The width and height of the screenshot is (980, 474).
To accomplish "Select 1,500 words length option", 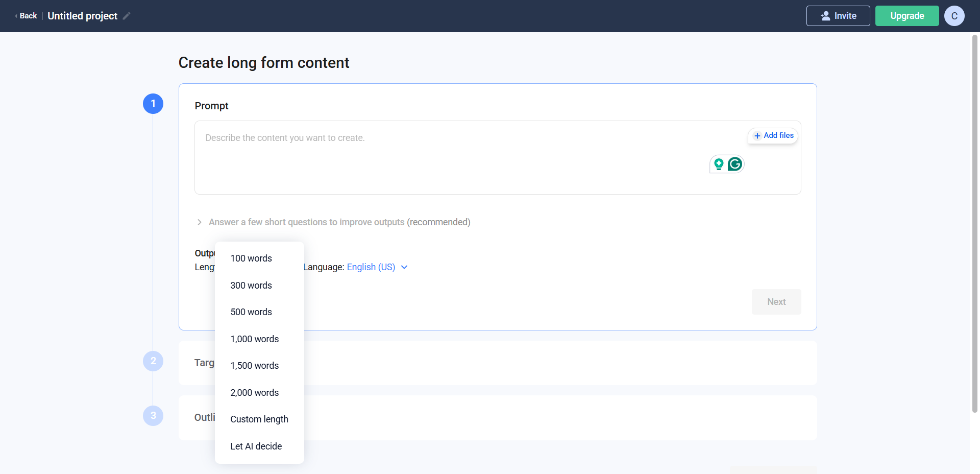I will (259, 366).
